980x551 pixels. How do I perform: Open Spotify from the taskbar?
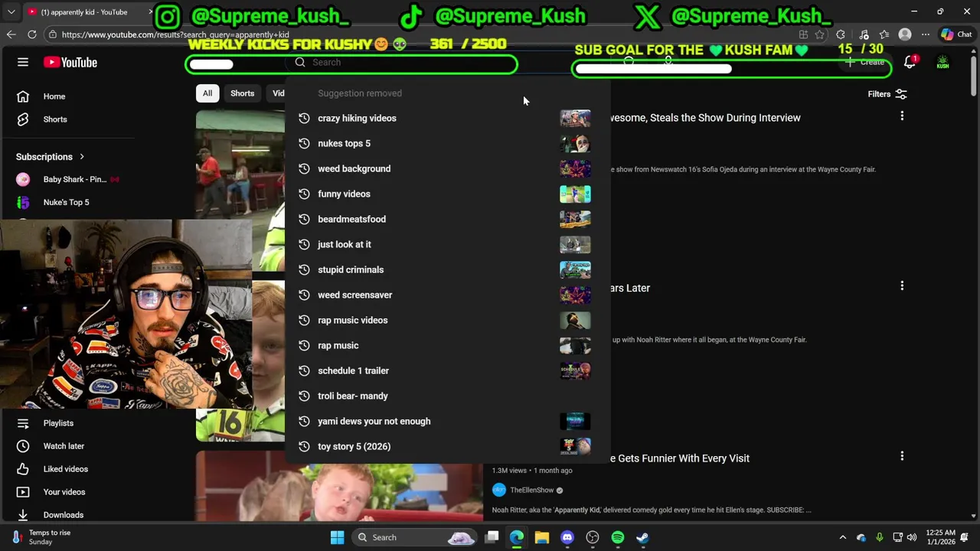pyautogui.click(x=617, y=537)
